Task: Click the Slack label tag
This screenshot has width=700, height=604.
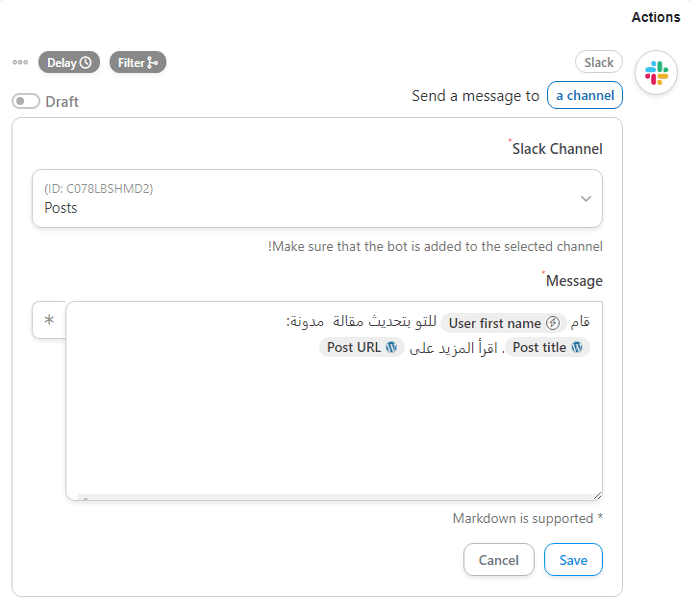Action: point(599,62)
